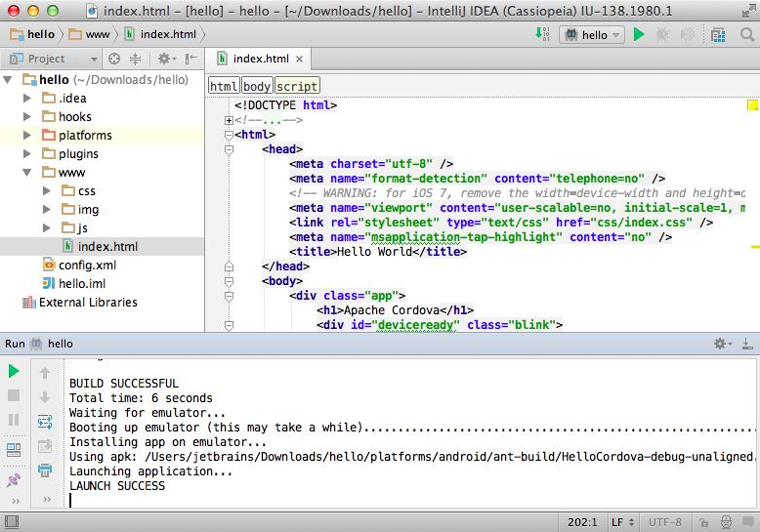Expand the plugins folder
Screen dimensions: 760x532
click(x=27, y=154)
